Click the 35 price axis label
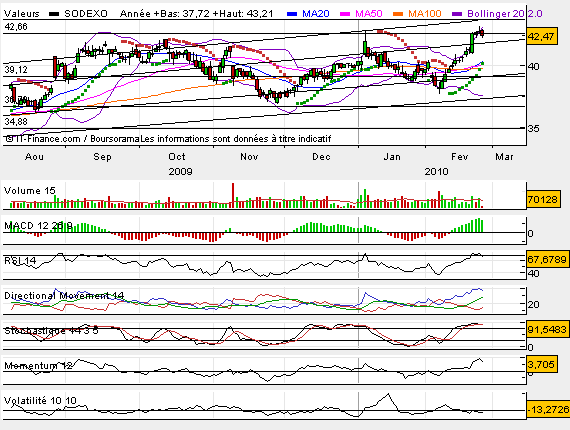The width and height of the screenshot is (570, 430). pyautogui.click(x=534, y=129)
